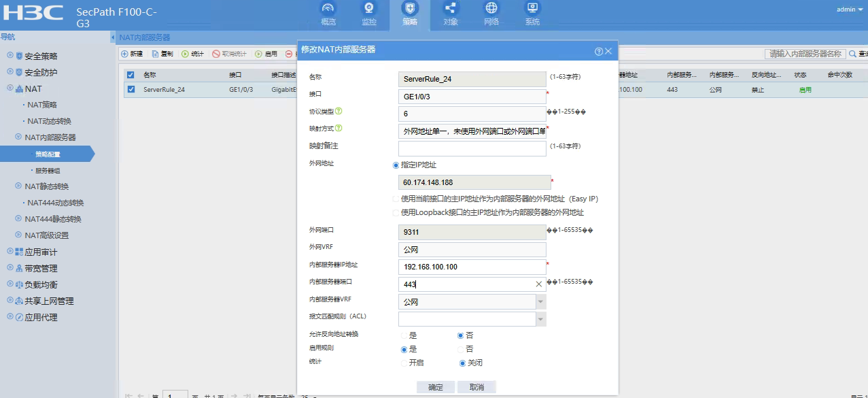This screenshot has height=398, width=868.
Task: Select 关闭 for 统计
Action: (x=464, y=363)
